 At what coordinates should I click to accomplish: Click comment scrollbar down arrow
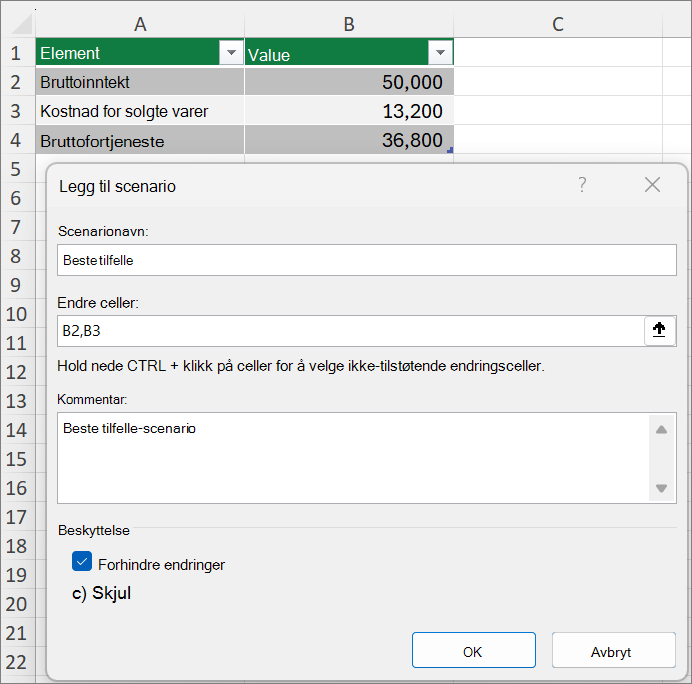(x=661, y=488)
